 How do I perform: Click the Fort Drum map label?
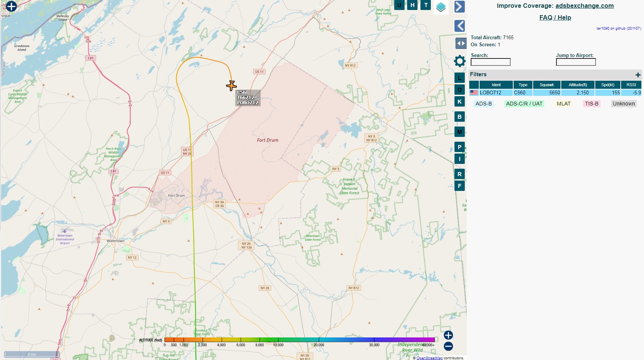click(x=268, y=140)
